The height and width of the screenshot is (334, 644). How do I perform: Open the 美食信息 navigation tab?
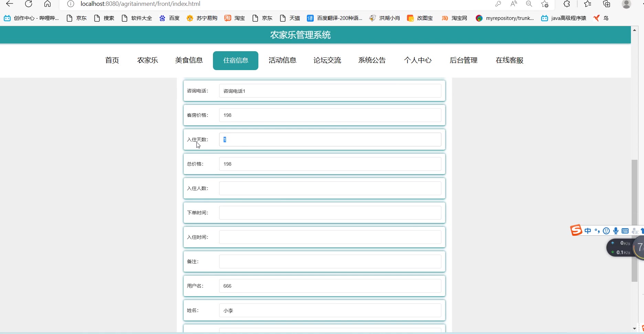(x=189, y=60)
